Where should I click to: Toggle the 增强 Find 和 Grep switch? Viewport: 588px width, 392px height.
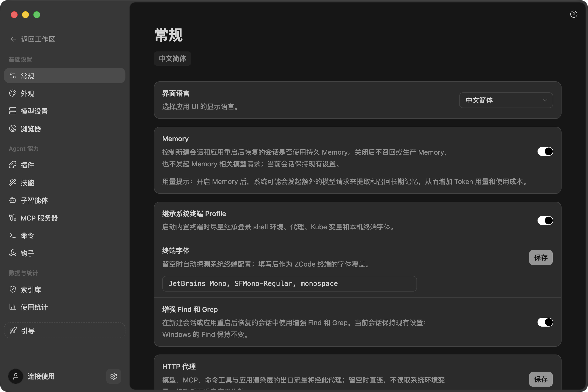[x=545, y=322]
